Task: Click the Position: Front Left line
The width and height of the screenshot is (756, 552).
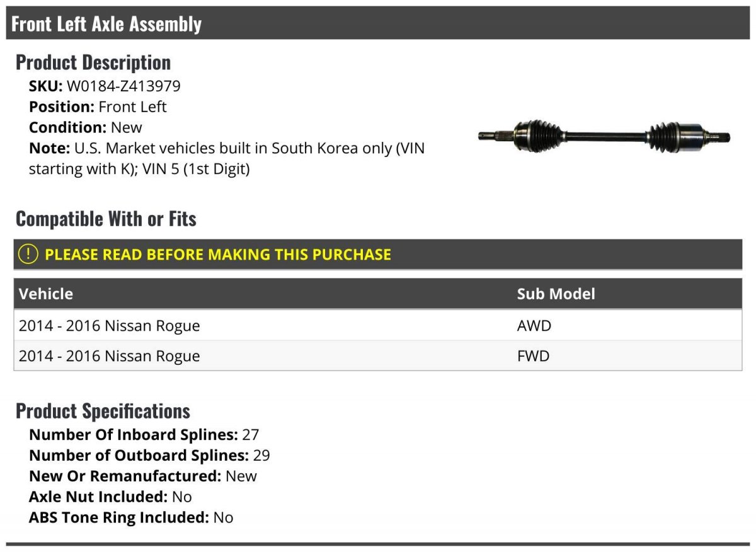Action: point(98,107)
